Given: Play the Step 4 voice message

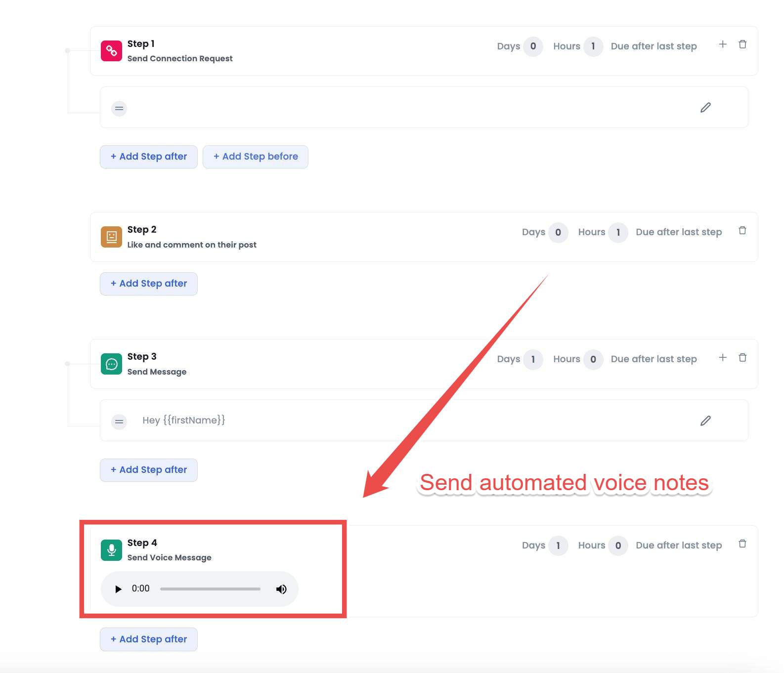Looking at the screenshot, I should [118, 589].
